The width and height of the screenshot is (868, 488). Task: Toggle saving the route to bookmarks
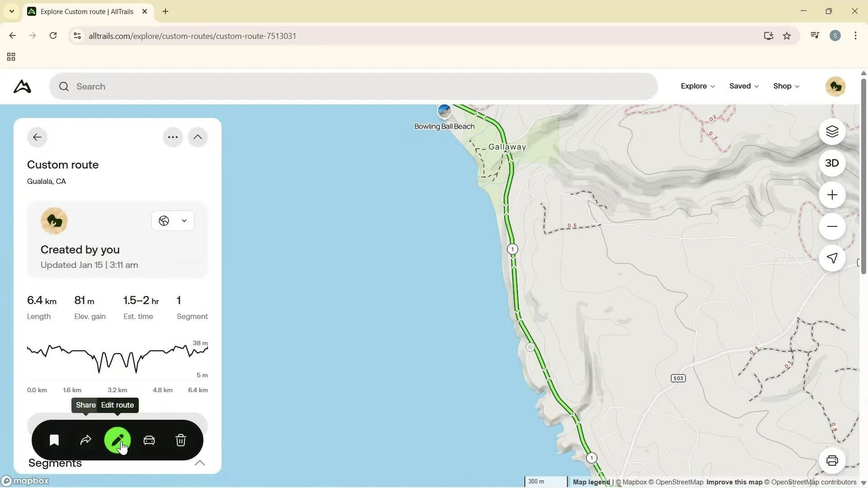[54, 440]
